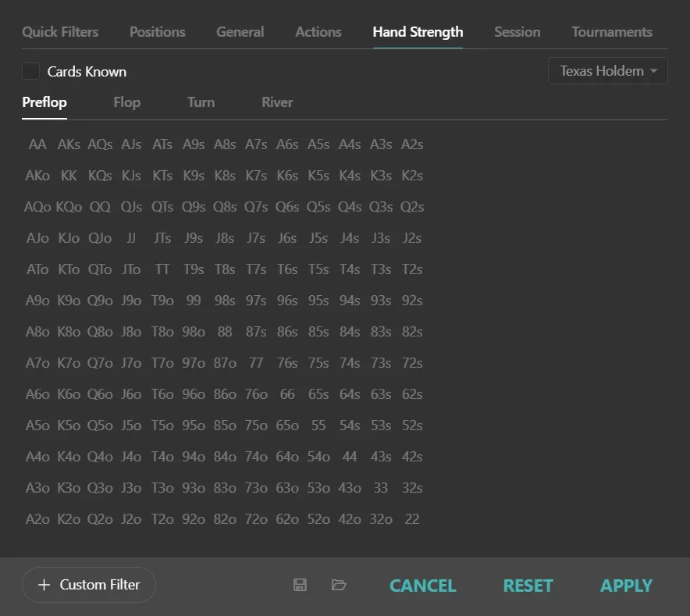Enable the Cards Known checkbox
The width and height of the screenshot is (690, 616).
point(30,71)
